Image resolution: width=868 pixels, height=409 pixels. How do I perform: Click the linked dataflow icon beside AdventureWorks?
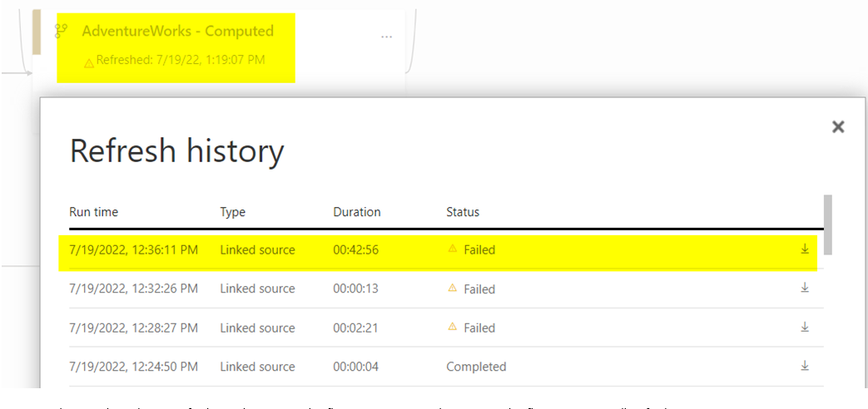[61, 31]
